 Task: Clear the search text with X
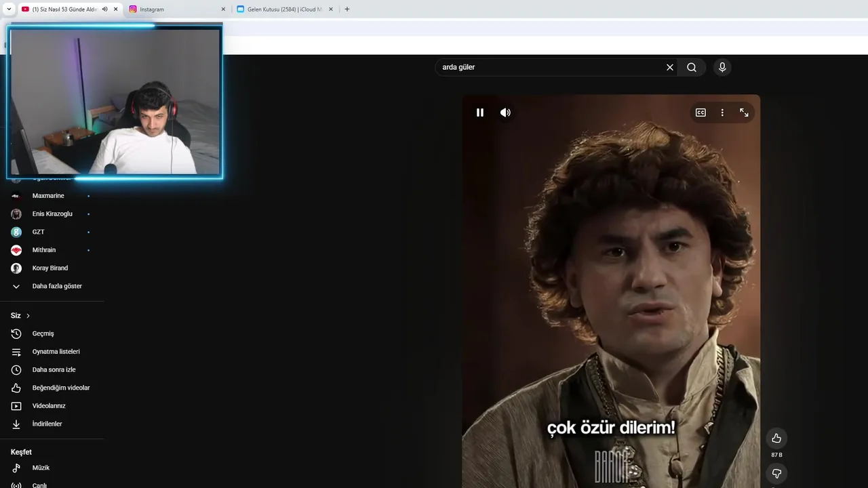pyautogui.click(x=670, y=67)
